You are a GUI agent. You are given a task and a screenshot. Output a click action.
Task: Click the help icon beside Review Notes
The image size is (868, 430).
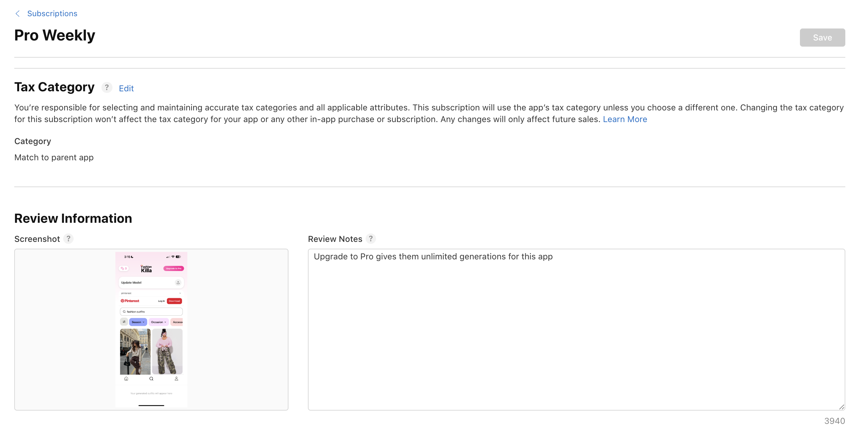(x=371, y=239)
